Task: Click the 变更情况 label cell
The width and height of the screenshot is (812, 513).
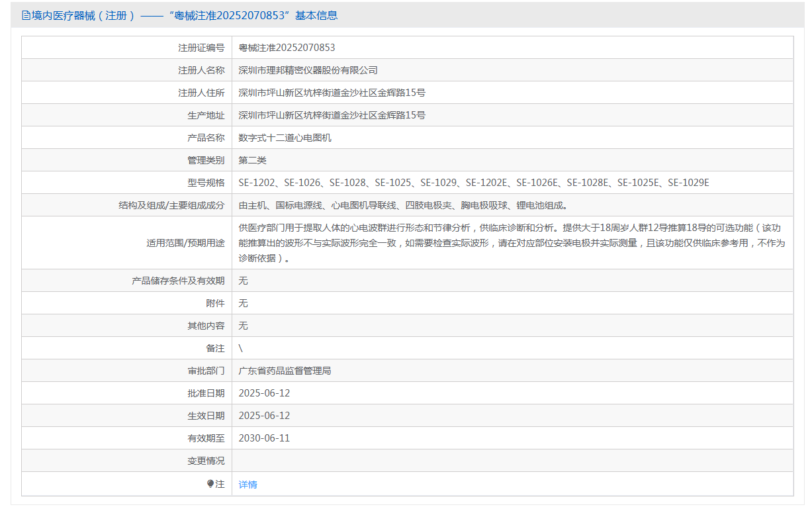Action: click(126, 461)
